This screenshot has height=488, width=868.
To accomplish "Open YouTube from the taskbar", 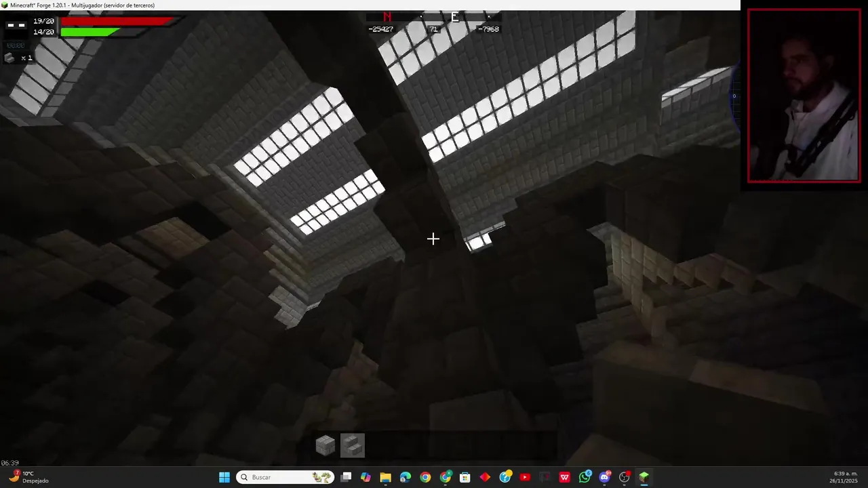I will coord(525,477).
